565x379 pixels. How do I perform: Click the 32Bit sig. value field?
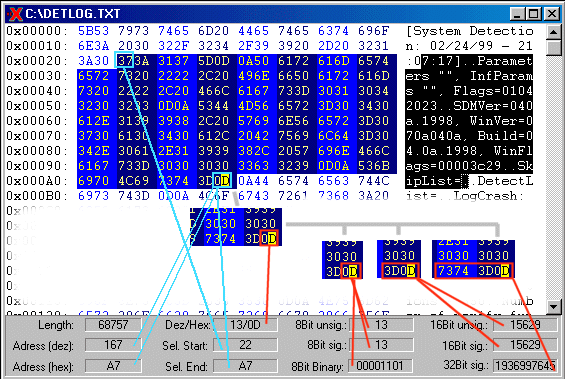(525, 366)
